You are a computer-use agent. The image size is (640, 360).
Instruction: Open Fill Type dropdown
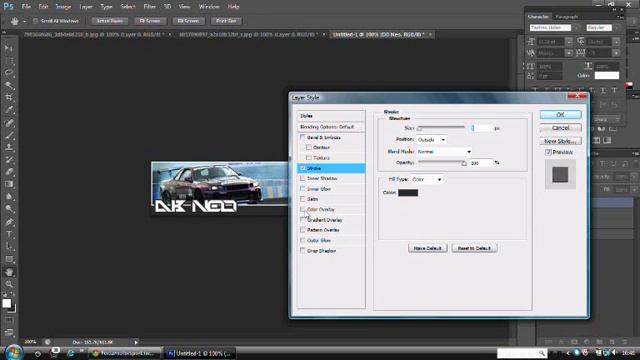pos(427,179)
